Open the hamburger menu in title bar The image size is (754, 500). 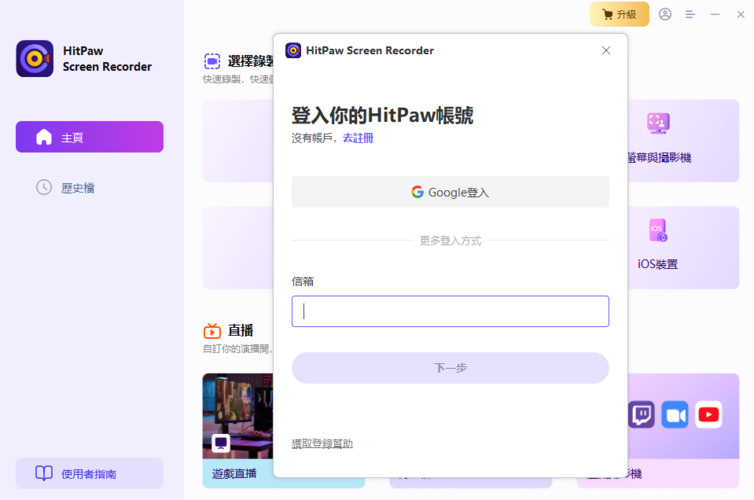[690, 14]
